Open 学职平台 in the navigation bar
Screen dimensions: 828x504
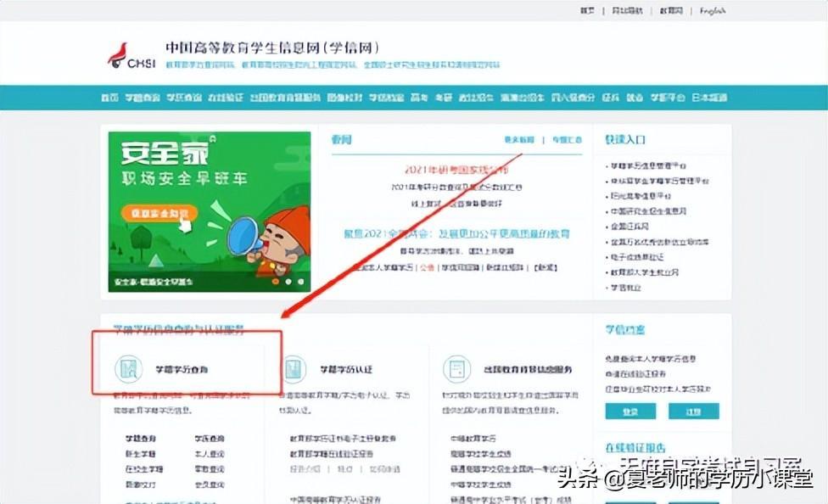(668, 98)
